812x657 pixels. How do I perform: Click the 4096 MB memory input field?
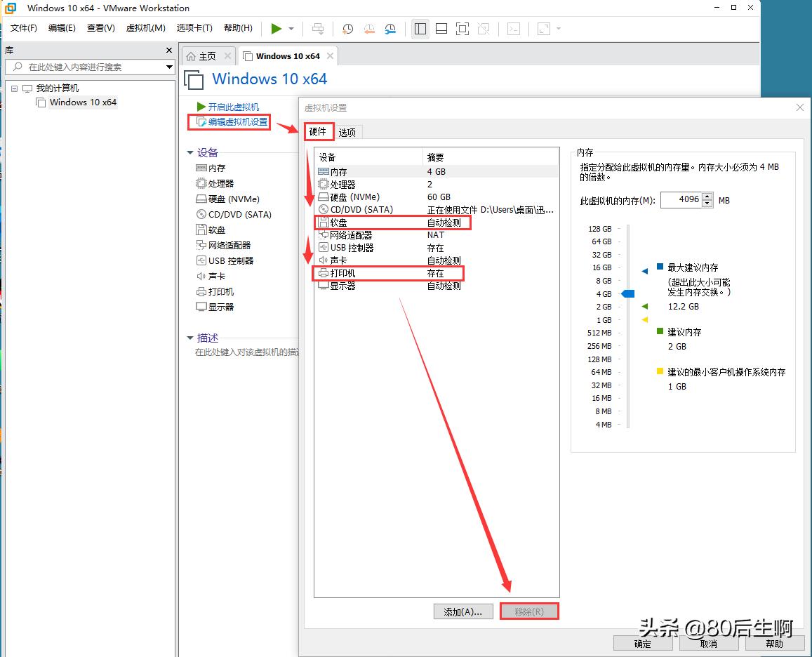pyautogui.click(x=682, y=199)
